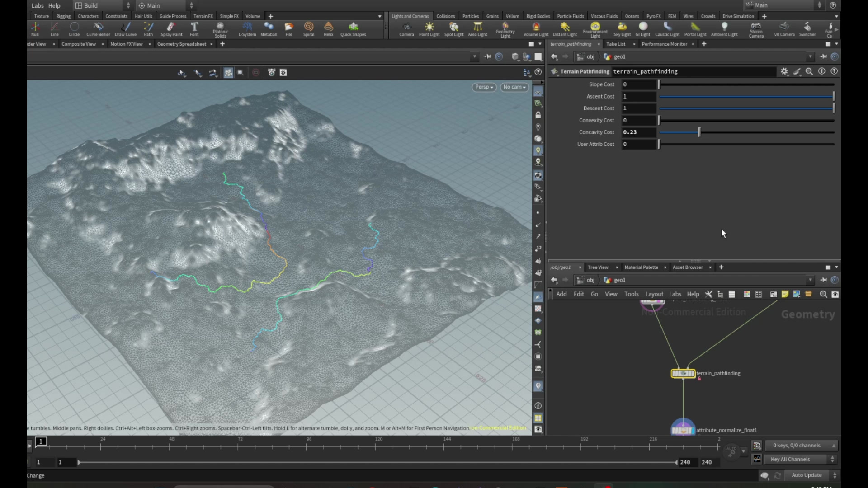Toggle the viewport lock icon

(x=538, y=115)
